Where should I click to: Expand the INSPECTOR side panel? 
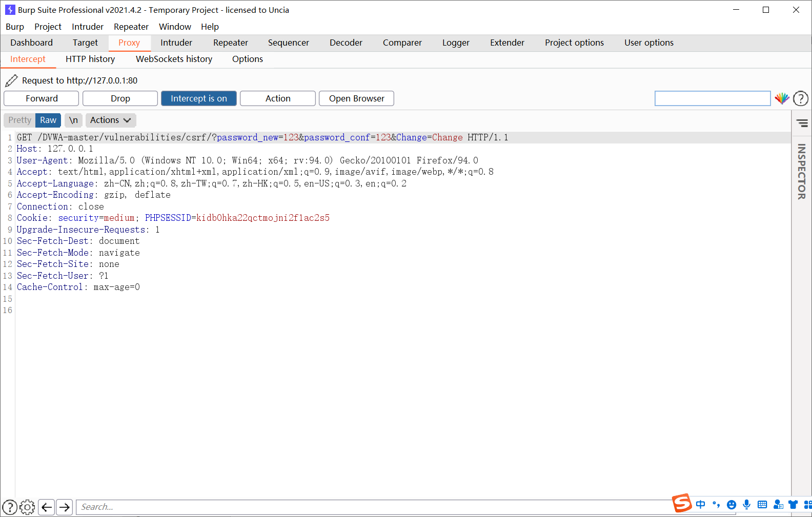coord(802,171)
